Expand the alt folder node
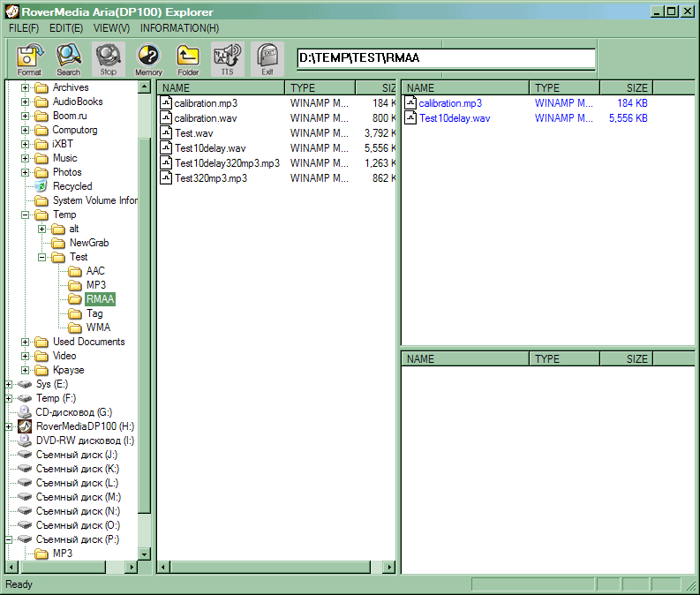The width and height of the screenshot is (700, 595). (41, 229)
